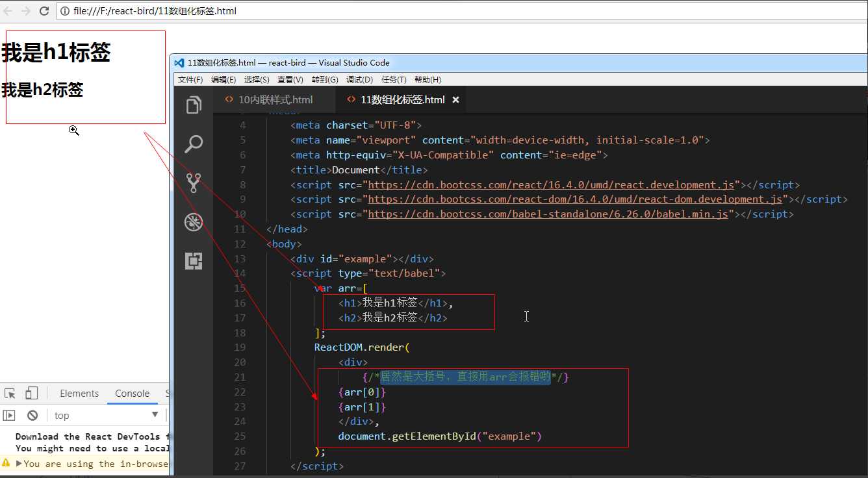868x478 pixels.
Task: Toggle the DevTools device toolbar icon
Action: pos(31,394)
